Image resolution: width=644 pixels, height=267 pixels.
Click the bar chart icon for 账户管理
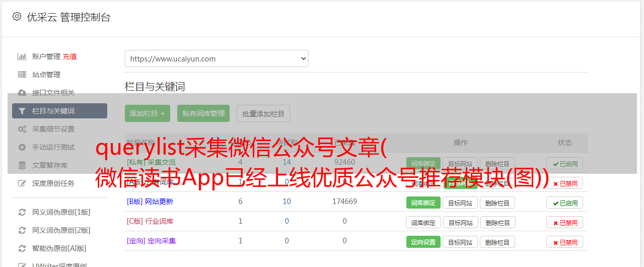coord(22,56)
